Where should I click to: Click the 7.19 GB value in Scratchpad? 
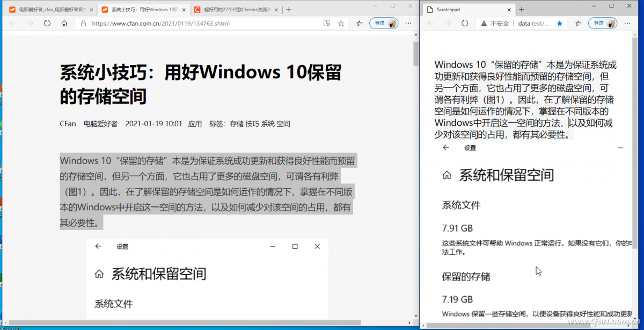(x=457, y=299)
